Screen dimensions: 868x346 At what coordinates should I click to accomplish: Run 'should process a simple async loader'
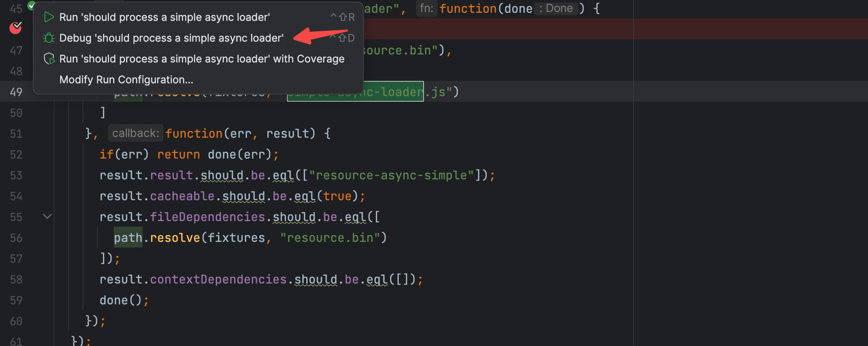click(x=164, y=17)
